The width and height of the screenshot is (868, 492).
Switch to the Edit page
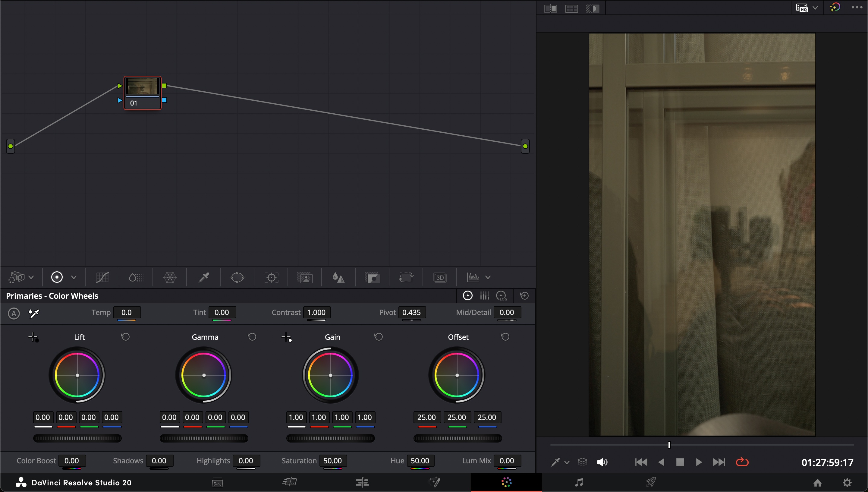362,482
